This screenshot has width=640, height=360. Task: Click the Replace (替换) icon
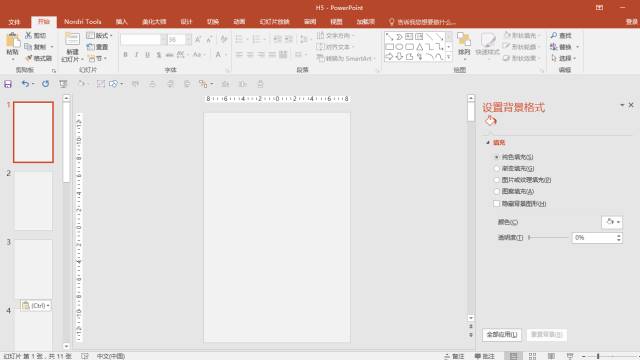(554, 47)
